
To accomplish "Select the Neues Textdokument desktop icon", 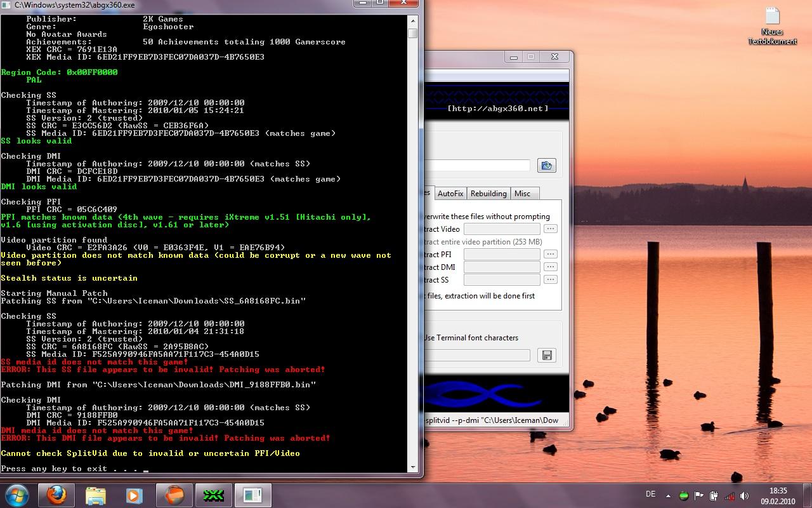I will (772, 26).
